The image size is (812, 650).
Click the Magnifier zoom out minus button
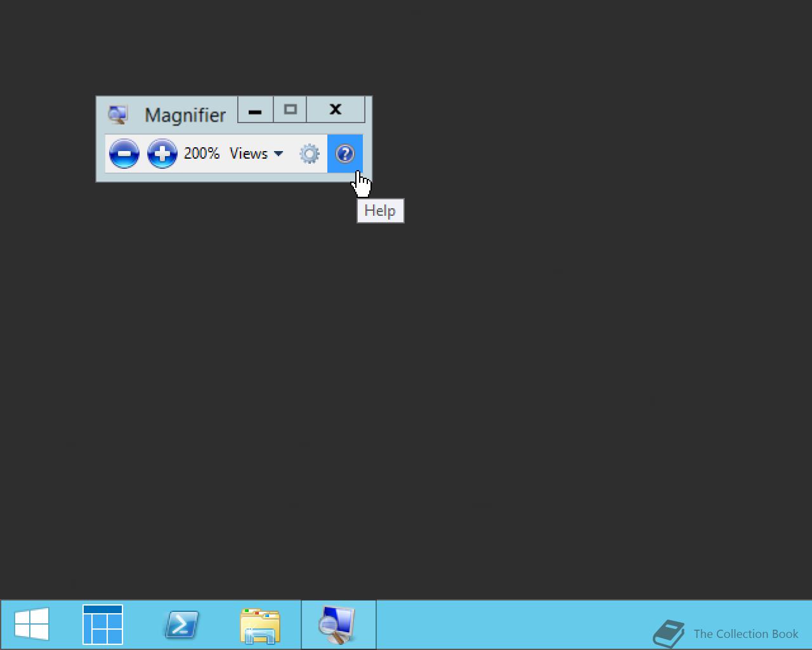click(124, 154)
